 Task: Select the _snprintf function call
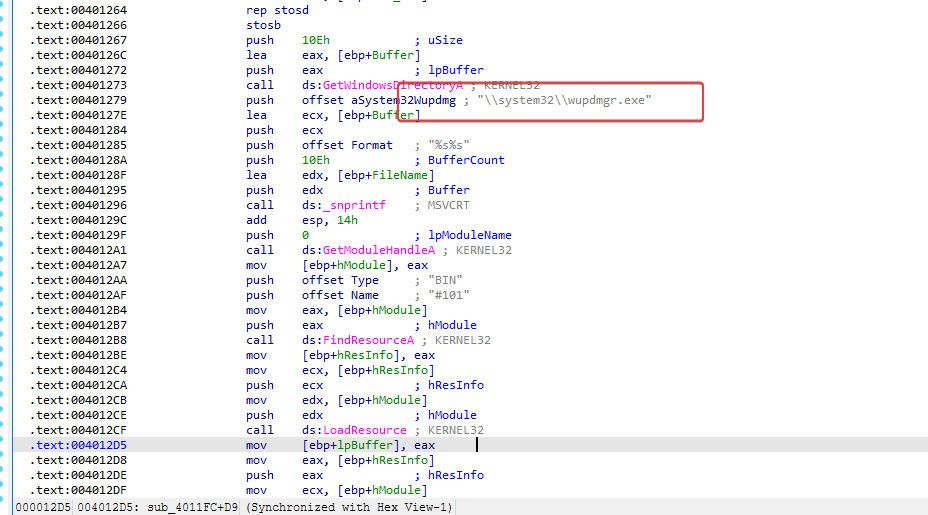coord(354,205)
